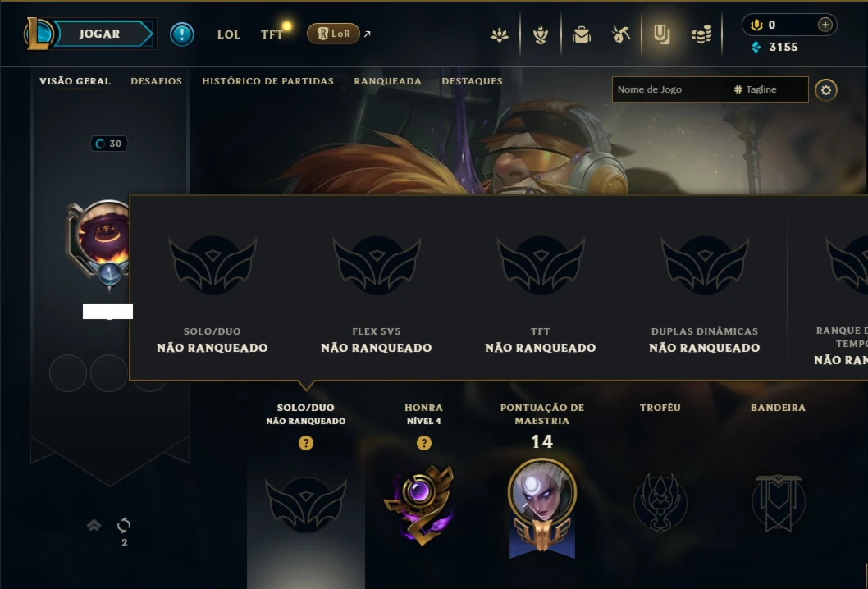Select the Honra Nível 4 emblem
Image resolution: width=868 pixels, height=589 pixels.
pos(419,504)
